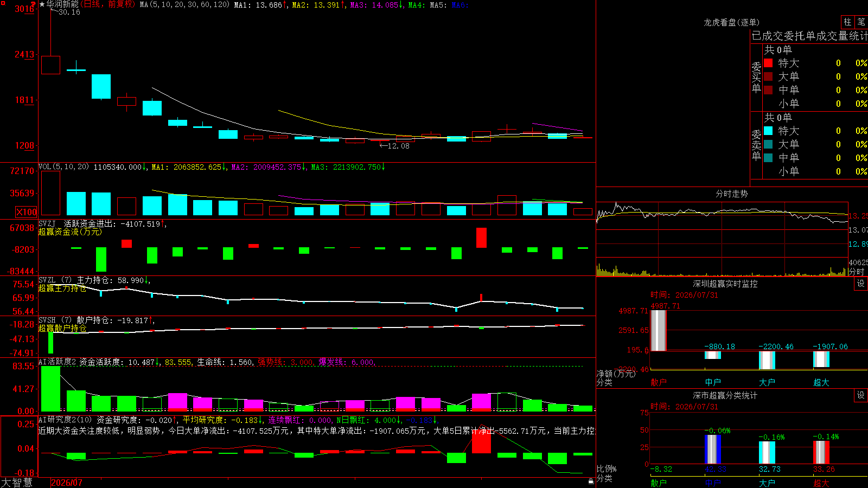
Task: Click the 平均研究度: -0.183 label
Action: tap(220, 420)
